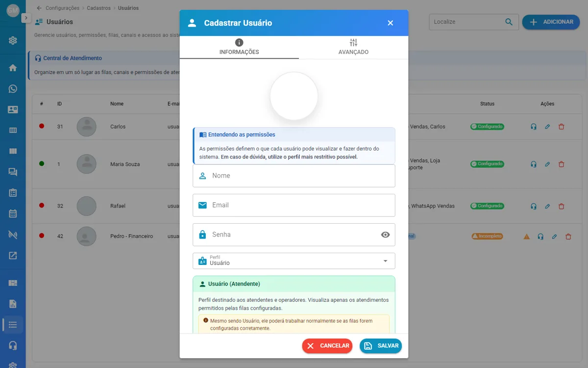Open chat bubbles icon in sidebar
The image size is (588, 368).
click(x=13, y=172)
